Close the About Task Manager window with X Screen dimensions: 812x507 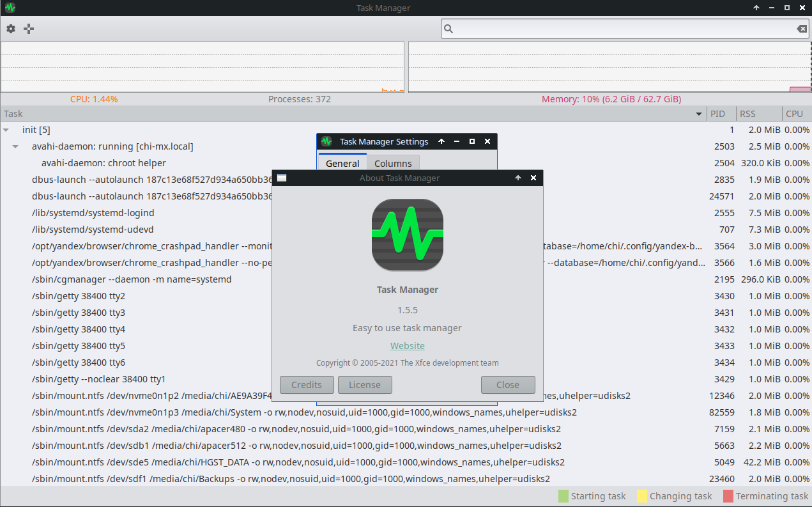pos(533,178)
